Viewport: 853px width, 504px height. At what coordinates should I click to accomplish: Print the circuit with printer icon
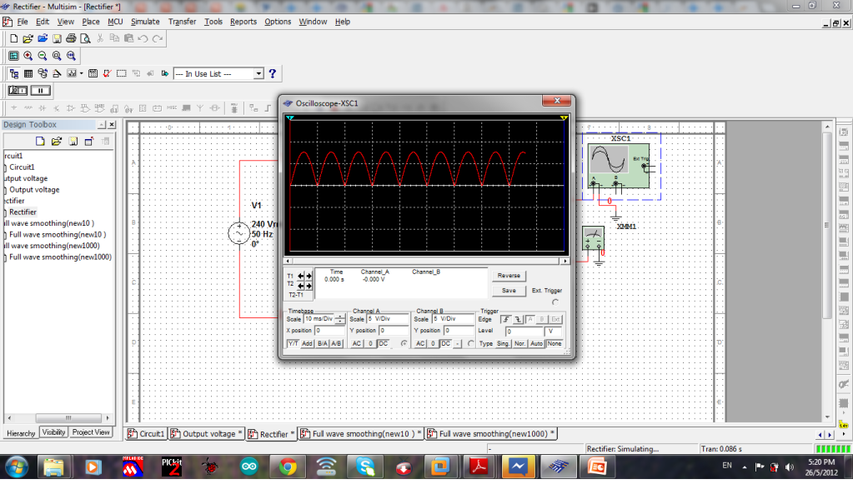point(71,38)
